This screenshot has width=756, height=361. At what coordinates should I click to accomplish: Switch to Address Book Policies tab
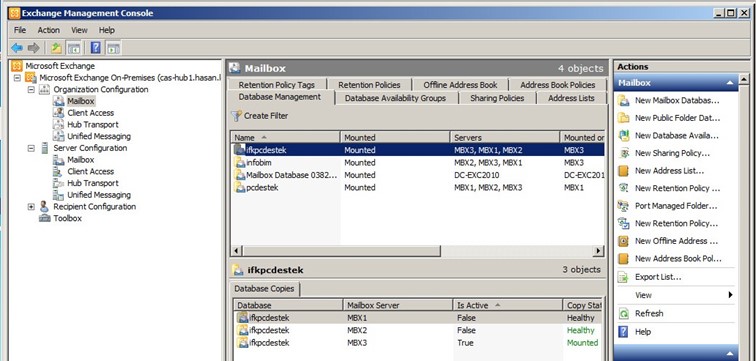point(557,85)
